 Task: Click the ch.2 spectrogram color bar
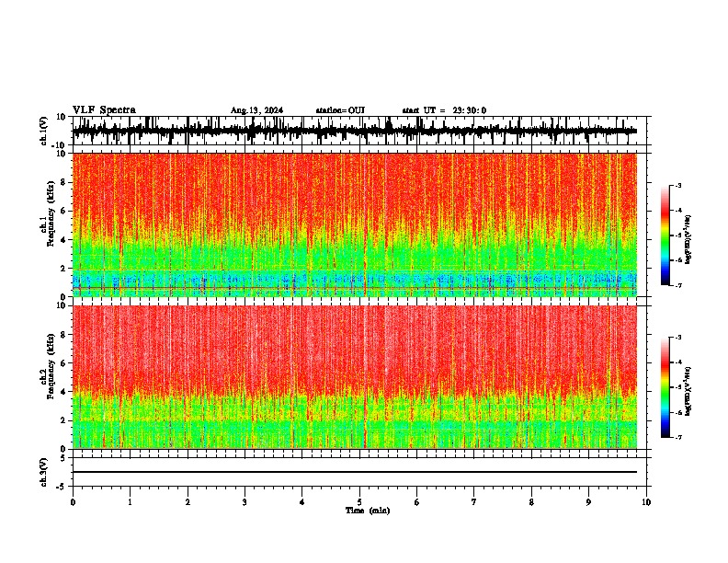tap(665, 387)
